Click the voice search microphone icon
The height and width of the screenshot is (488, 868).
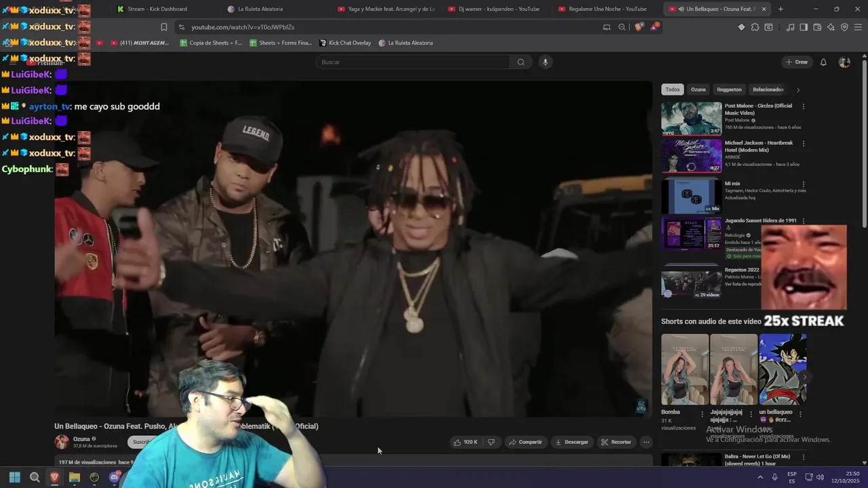pos(545,62)
